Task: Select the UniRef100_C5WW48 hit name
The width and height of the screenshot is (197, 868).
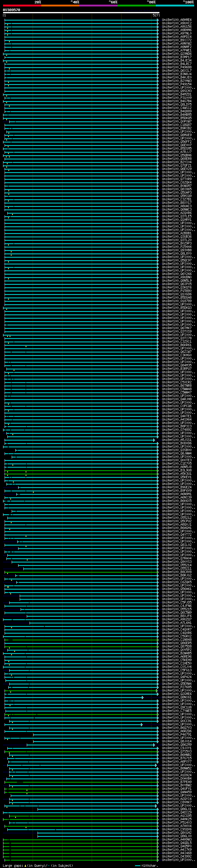Action: [176, 389]
